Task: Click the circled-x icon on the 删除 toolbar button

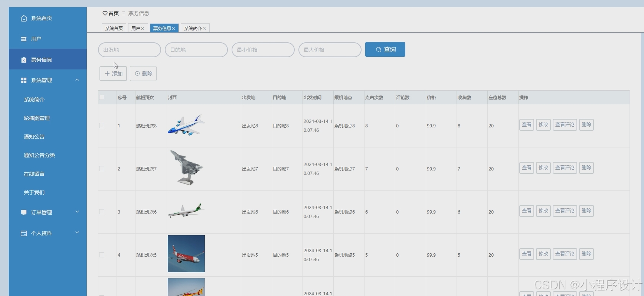Action: 137,74
